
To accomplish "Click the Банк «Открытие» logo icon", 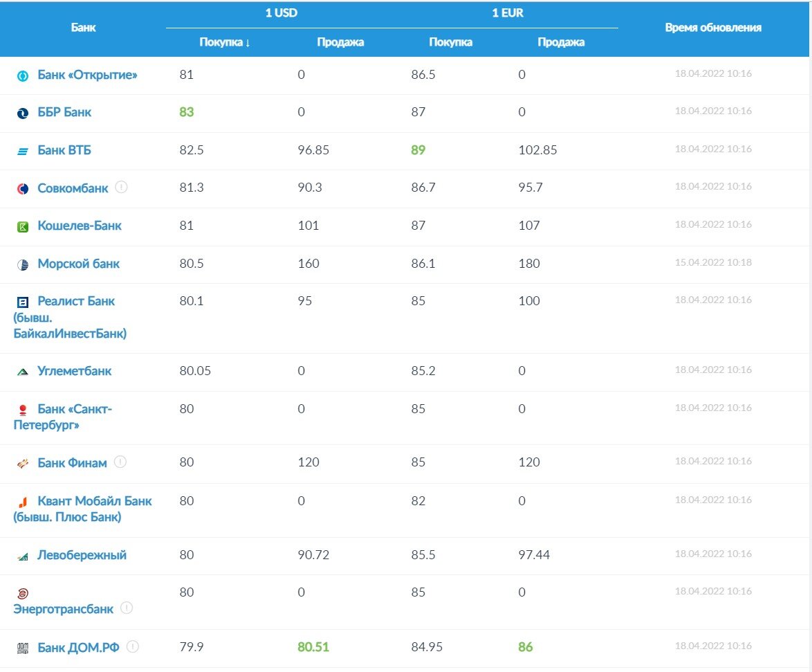I will pos(23,75).
